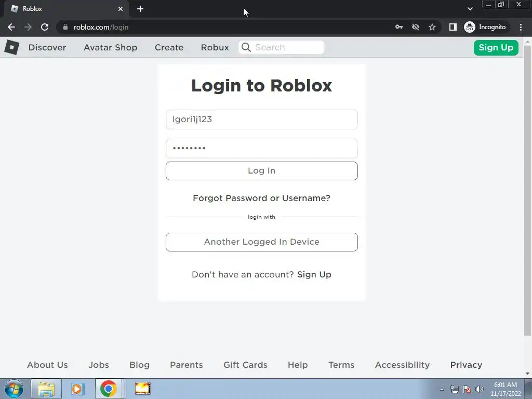This screenshot has width=532, height=399.
Task: Open the video app taskbar icon
Action: point(142,389)
